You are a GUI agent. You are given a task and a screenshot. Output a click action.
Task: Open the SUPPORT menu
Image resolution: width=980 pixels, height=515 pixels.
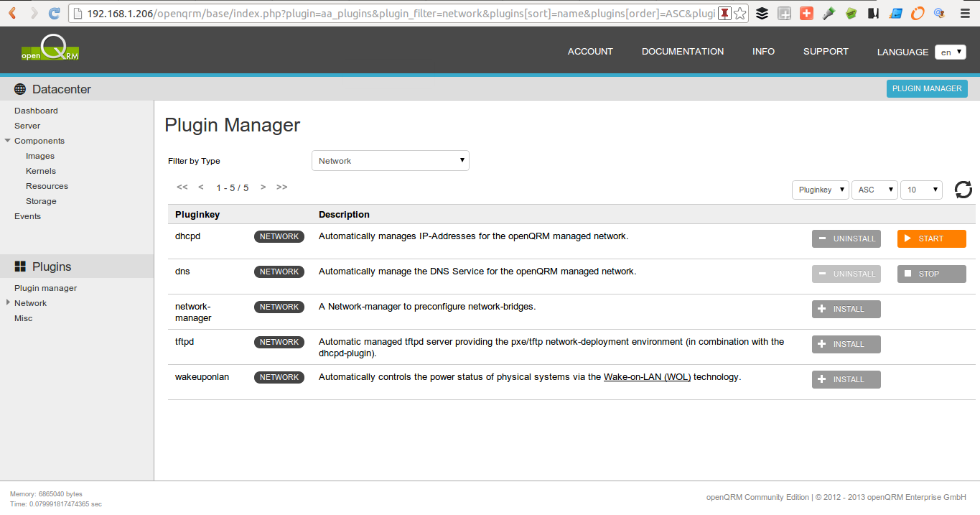(826, 52)
